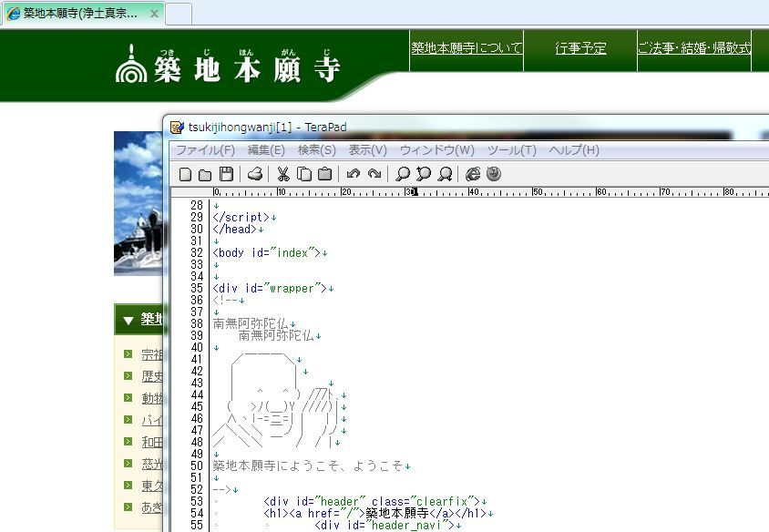Click the sidebar link starting with 慈光
This screenshot has height=532, width=769.
pos(152,464)
